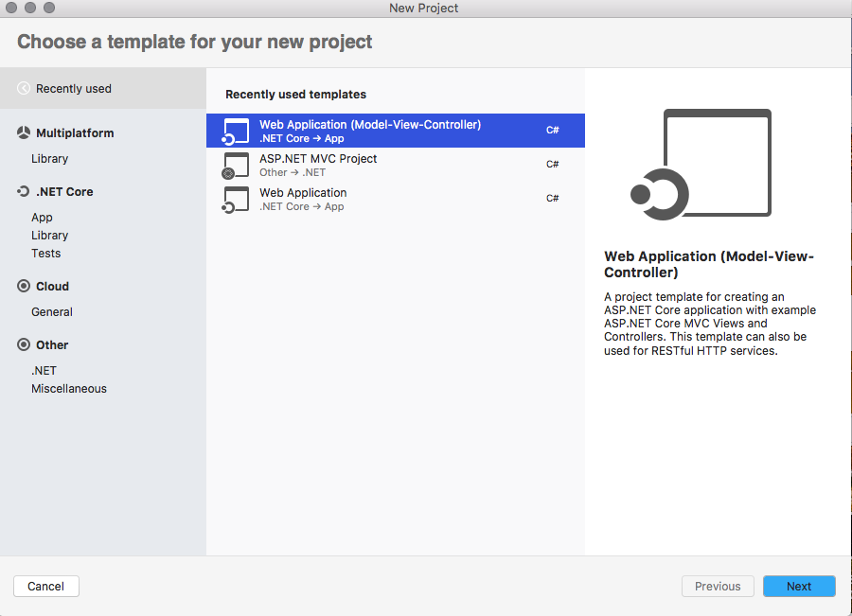Click the Cloud heading
This screenshot has height=616, width=852.
[52, 287]
